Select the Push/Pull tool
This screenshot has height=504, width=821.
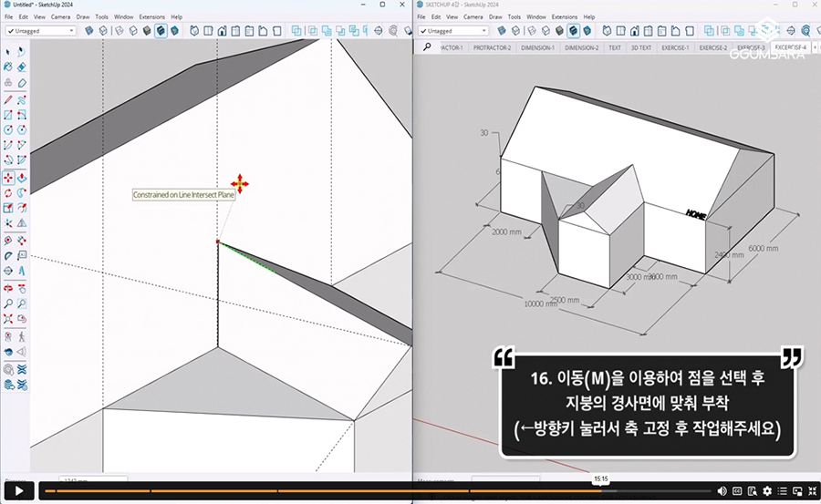tap(21, 178)
